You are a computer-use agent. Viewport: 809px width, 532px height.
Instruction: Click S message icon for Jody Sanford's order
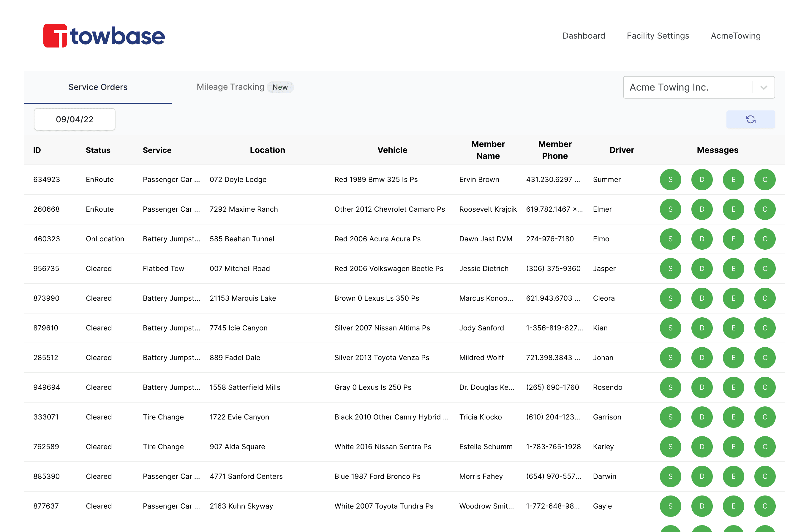[x=670, y=328]
